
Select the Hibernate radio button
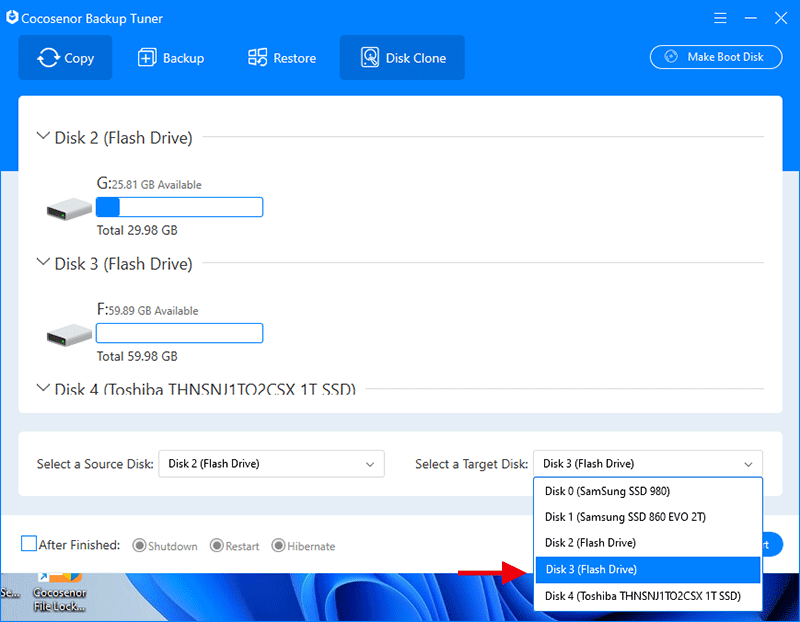[x=278, y=545]
